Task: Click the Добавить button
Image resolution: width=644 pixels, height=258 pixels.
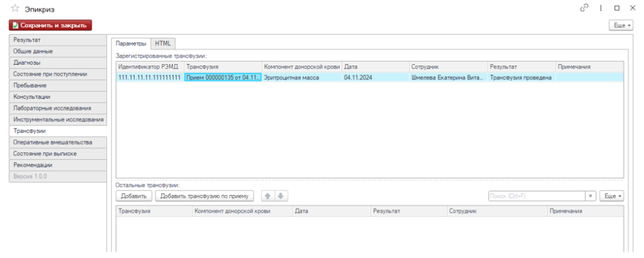Action: pyautogui.click(x=134, y=196)
